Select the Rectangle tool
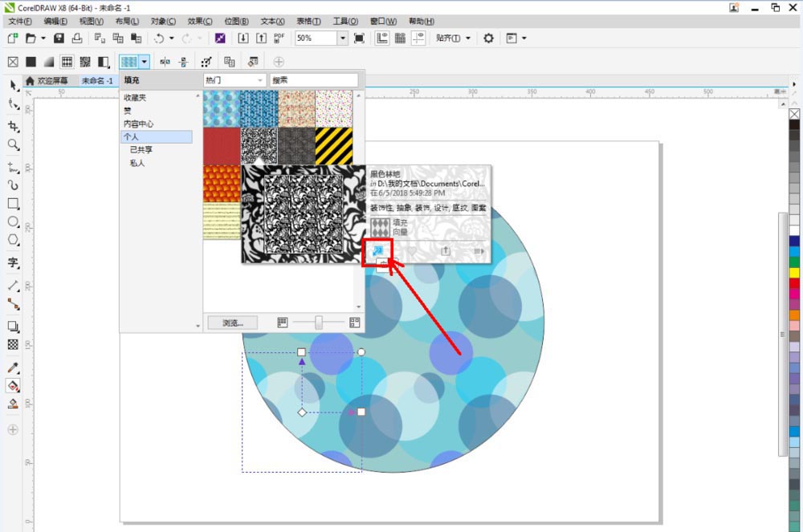803x532 pixels. (14, 204)
